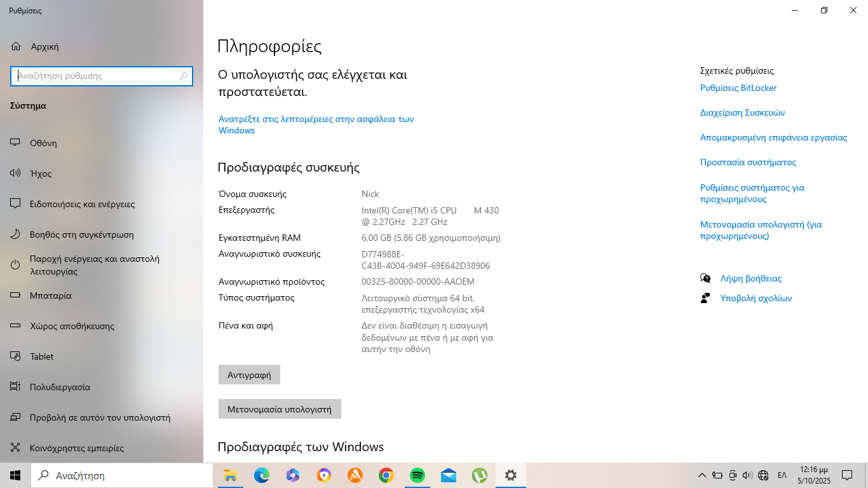The image size is (868, 488).
Task: Click the device name value Nick
Action: 370,194
